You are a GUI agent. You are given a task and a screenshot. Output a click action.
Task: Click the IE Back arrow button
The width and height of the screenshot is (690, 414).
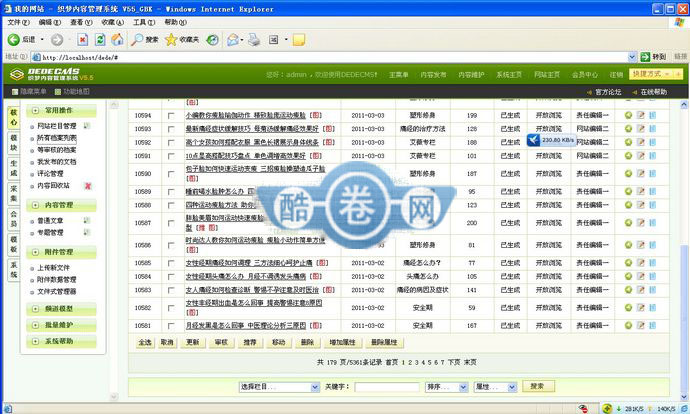point(13,40)
